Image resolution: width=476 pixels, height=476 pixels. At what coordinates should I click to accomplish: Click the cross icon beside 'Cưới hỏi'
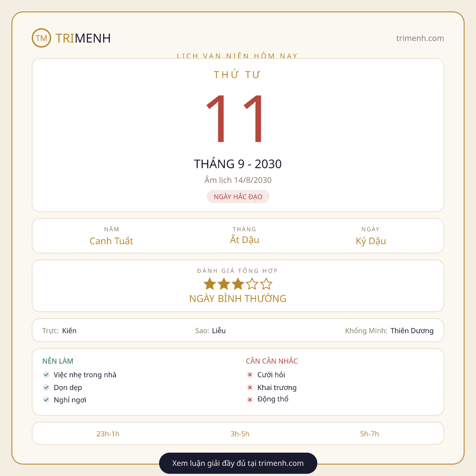tap(250, 375)
